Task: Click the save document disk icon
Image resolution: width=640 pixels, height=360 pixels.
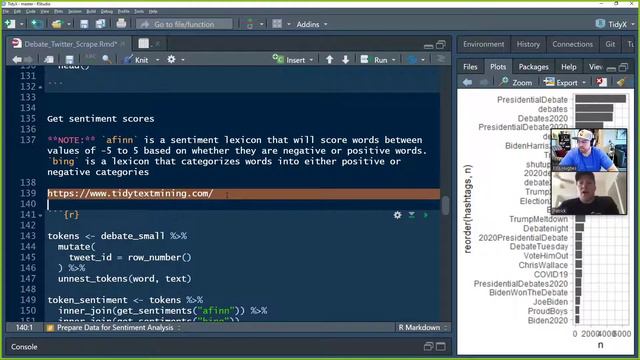Action: coord(69,60)
